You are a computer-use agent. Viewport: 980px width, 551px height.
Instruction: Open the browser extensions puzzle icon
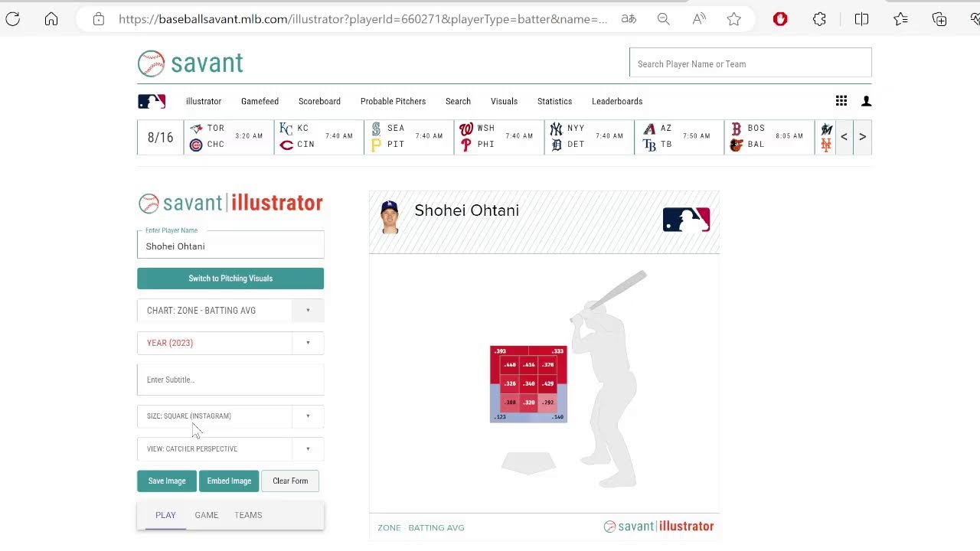pyautogui.click(x=819, y=19)
